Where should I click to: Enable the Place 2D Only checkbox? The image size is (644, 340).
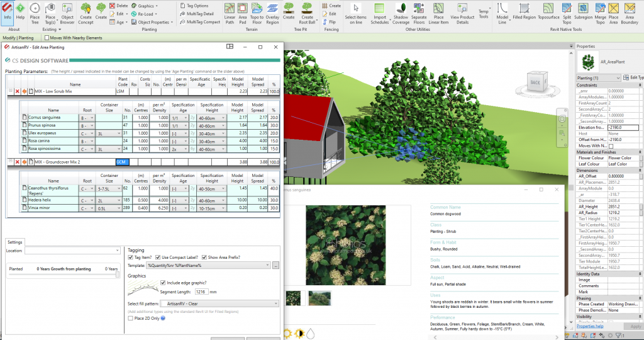point(130,318)
